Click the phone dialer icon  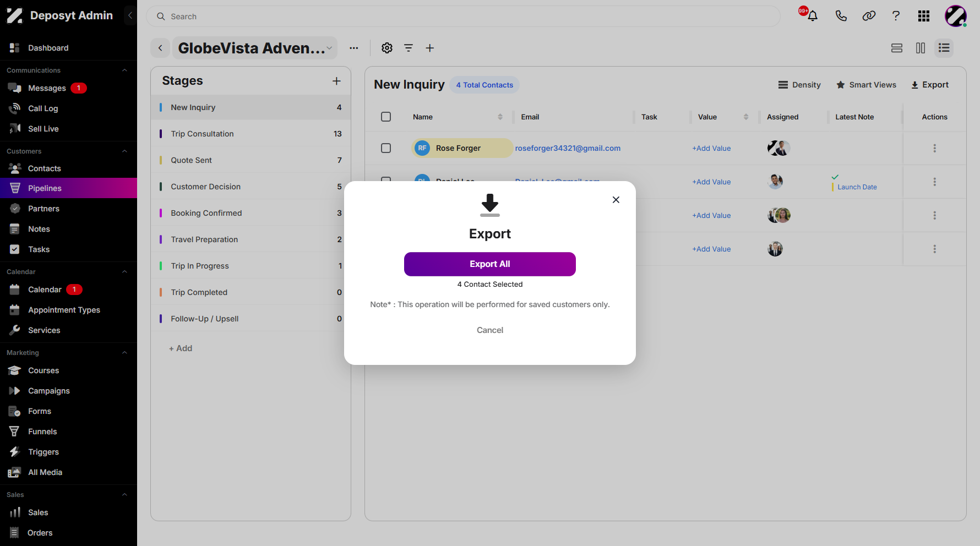(841, 16)
